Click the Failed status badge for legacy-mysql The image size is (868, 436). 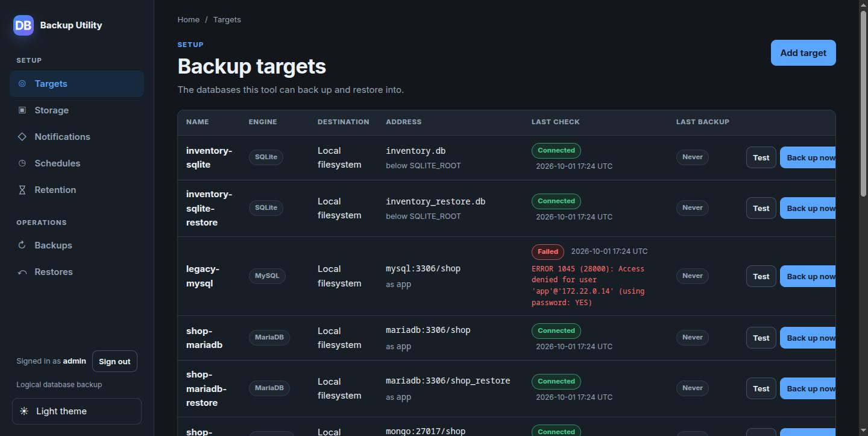pos(548,251)
